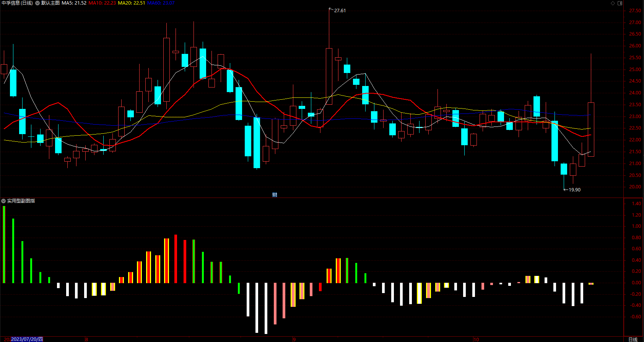Click the tallest green indicator bar at left
Screen dimensions: 644x342
(4, 245)
